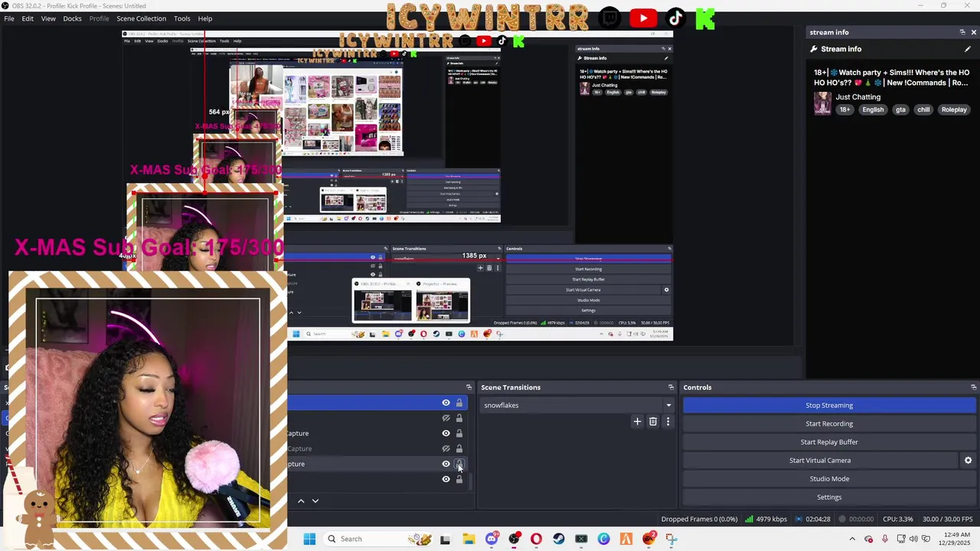Click the gta stream tag
Viewport: 980px width, 551px height.
900,109
